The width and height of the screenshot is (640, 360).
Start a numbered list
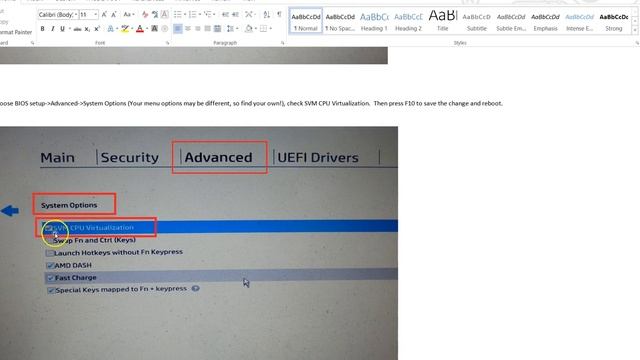pos(192,15)
